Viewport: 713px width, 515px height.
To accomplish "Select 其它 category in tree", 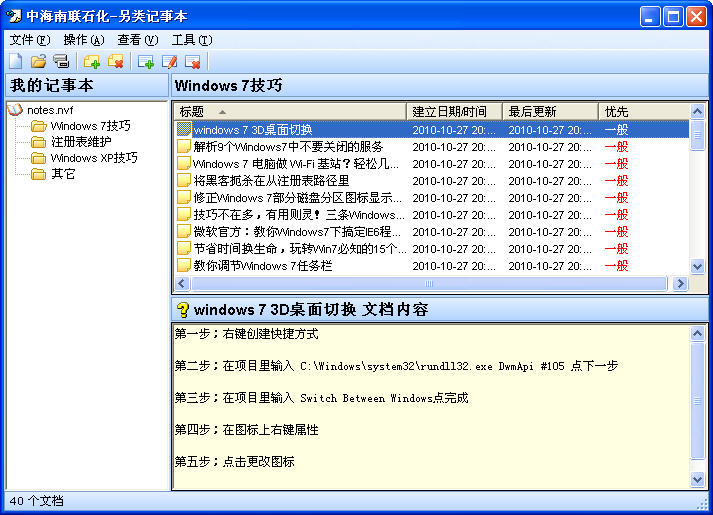I will (63, 174).
